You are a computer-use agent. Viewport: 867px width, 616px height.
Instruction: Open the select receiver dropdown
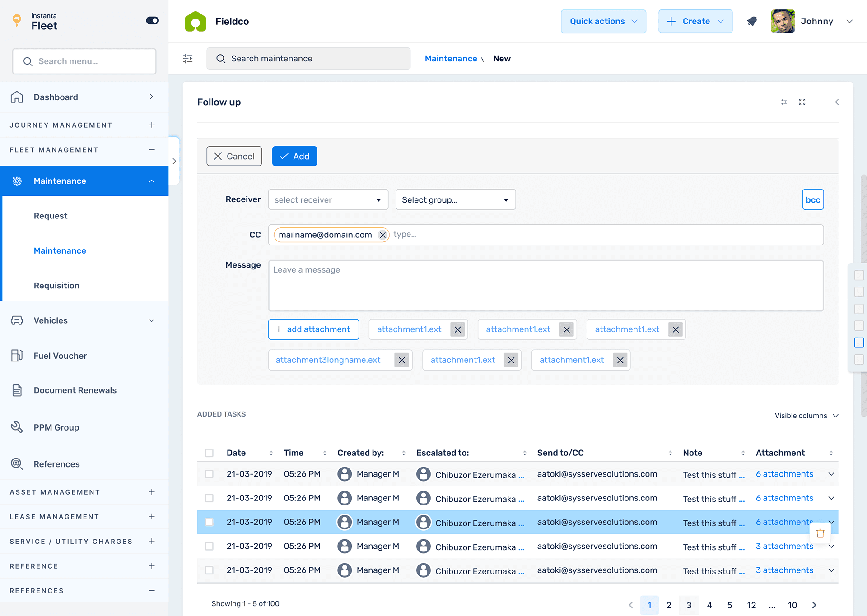pyautogui.click(x=328, y=200)
